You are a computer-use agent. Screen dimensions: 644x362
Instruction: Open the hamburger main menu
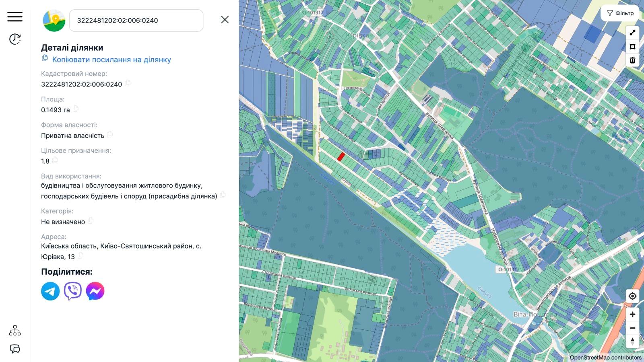pyautogui.click(x=15, y=16)
